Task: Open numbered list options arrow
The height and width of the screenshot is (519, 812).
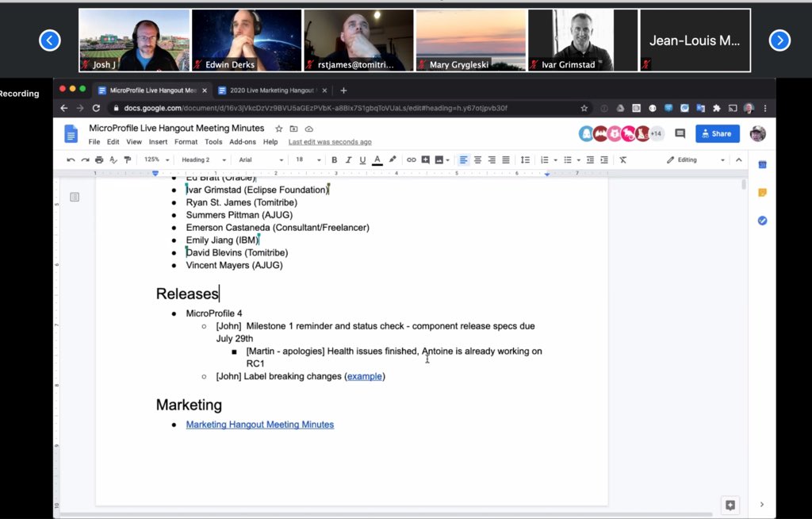Action: point(555,160)
